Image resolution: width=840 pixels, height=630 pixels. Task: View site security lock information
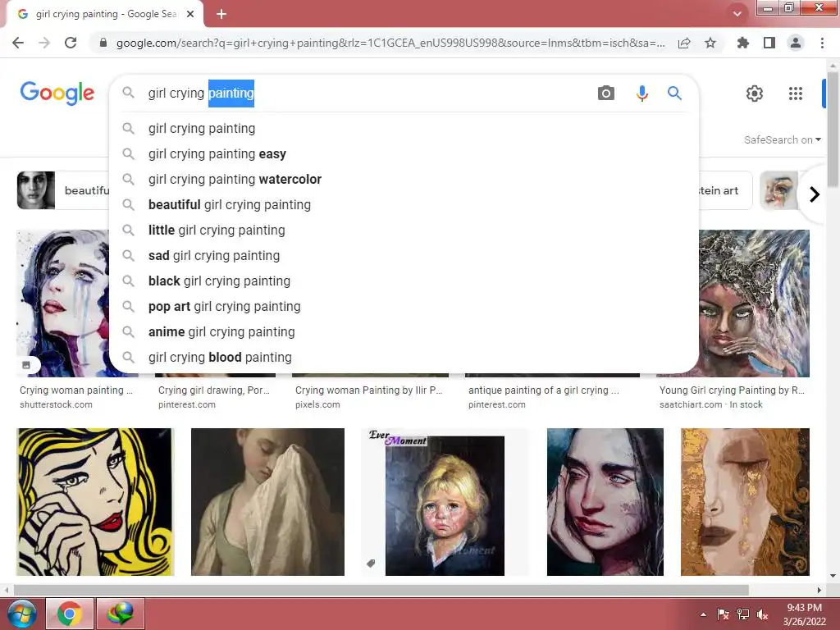[x=103, y=43]
